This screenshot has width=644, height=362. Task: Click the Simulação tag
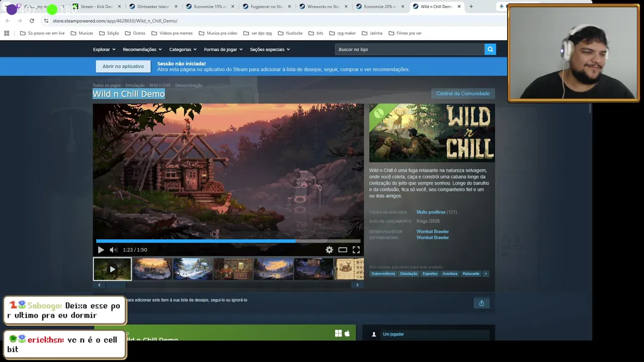click(x=409, y=274)
